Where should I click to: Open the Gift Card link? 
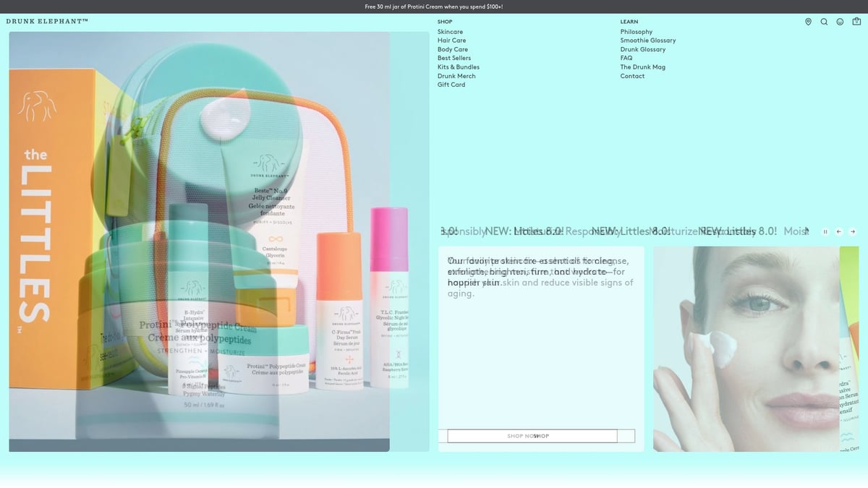[x=451, y=85]
